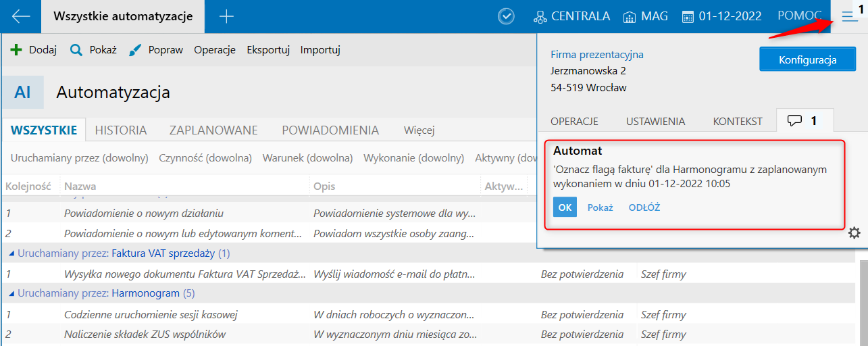Switch to the HISTORIA tab
Screen dimensions: 868x346
(x=121, y=130)
